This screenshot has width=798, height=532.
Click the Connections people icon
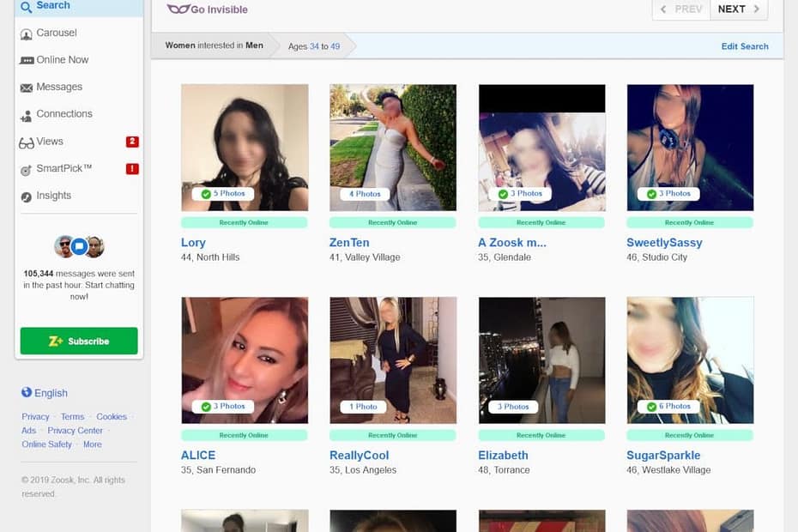pyautogui.click(x=27, y=115)
